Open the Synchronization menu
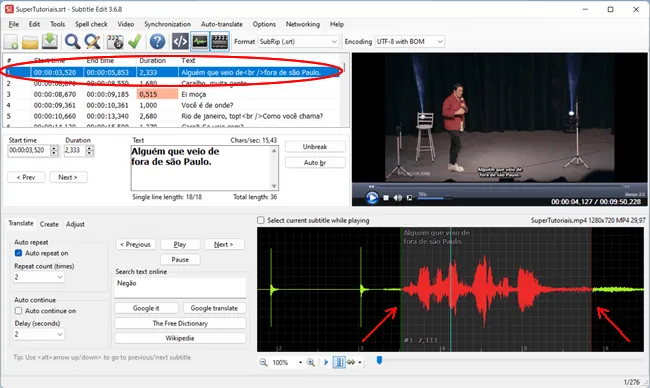This screenshot has height=388, width=650. 167,24
